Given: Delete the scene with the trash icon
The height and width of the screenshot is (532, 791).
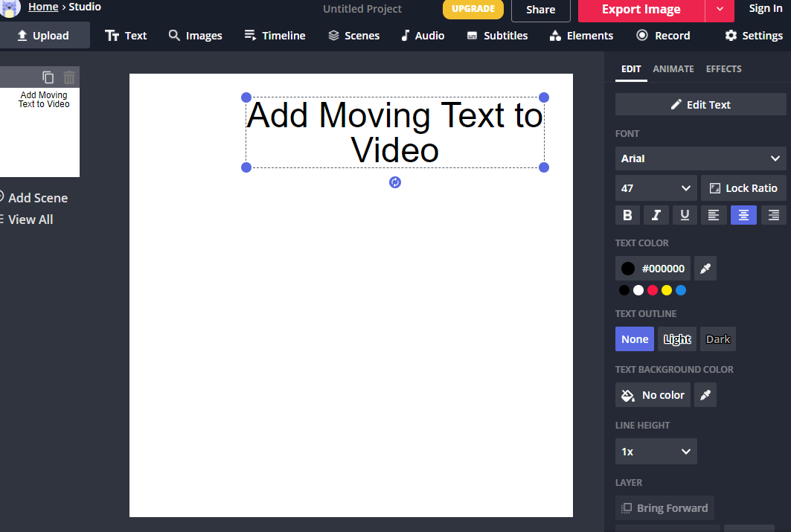Looking at the screenshot, I should pyautogui.click(x=68, y=77).
